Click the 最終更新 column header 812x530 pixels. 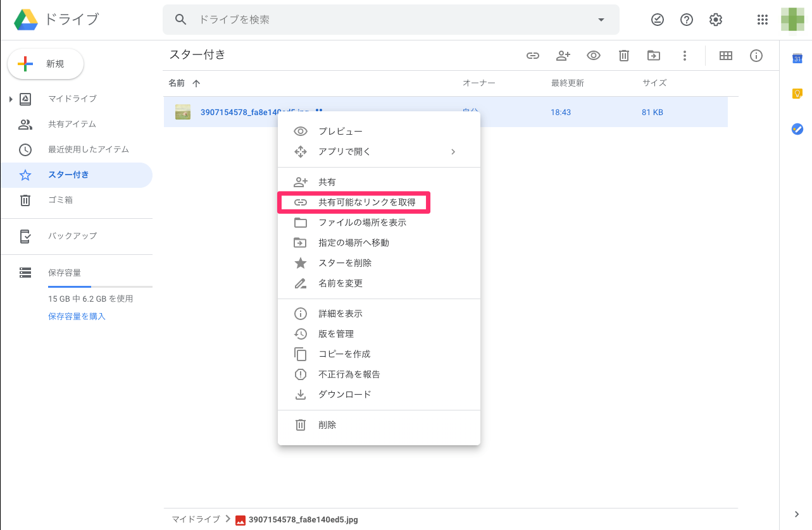pyautogui.click(x=568, y=83)
